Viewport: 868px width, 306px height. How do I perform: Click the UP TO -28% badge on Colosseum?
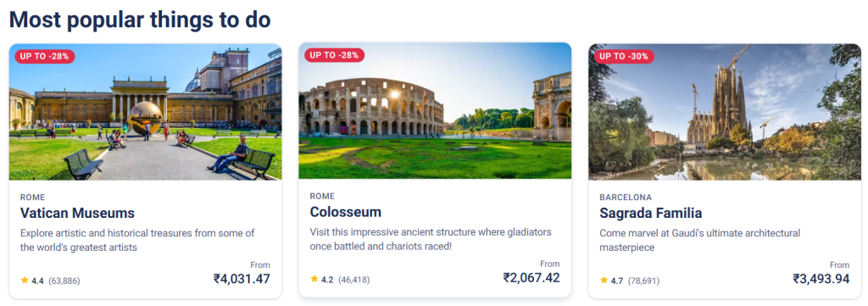pos(334,55)
